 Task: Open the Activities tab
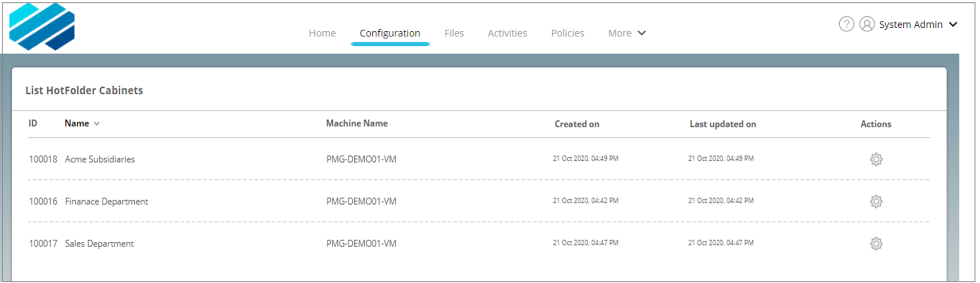(507, 33)
